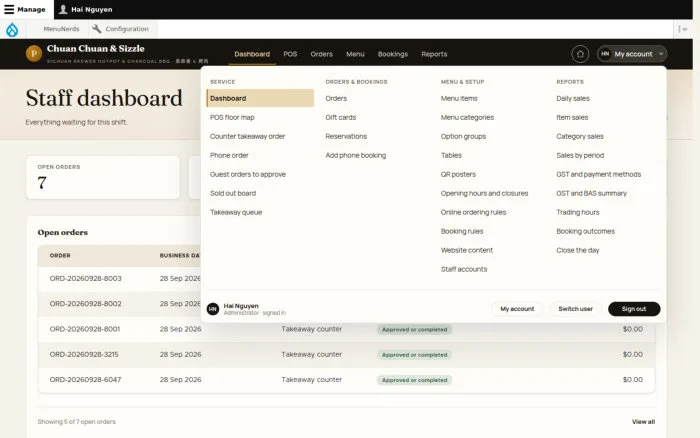
Task: Click the Chuan Chuan & Sizzle site title
Action: (x=96, y=48)
